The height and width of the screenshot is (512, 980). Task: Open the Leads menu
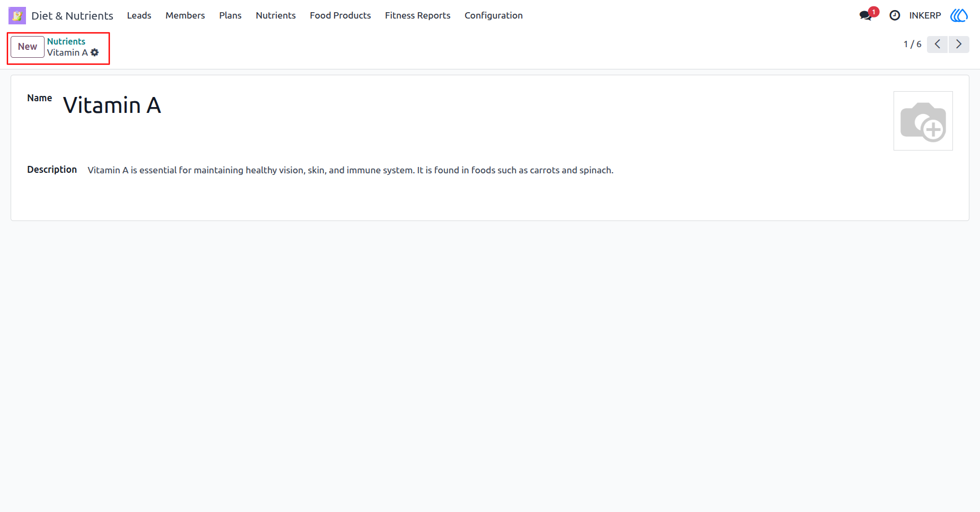[139, 15]
